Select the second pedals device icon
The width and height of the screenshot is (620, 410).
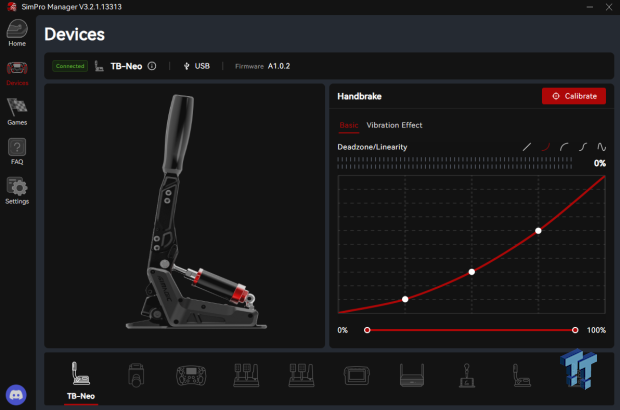(301, 375)
